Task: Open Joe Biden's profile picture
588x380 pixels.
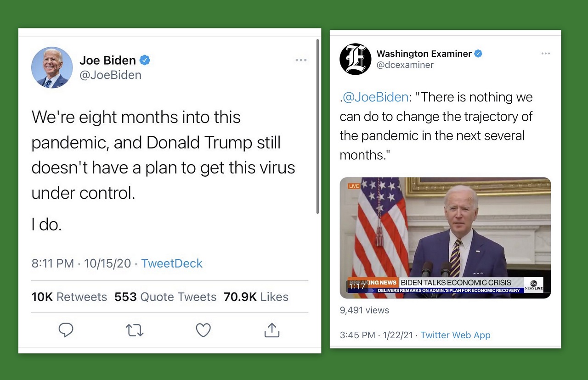Action: pos(52,67)
